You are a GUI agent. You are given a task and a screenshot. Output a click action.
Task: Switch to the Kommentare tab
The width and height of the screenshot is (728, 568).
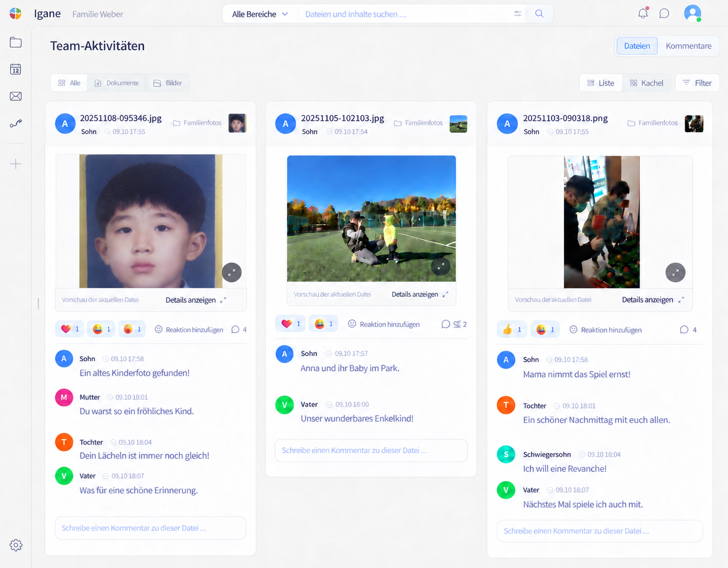[689, 46]
